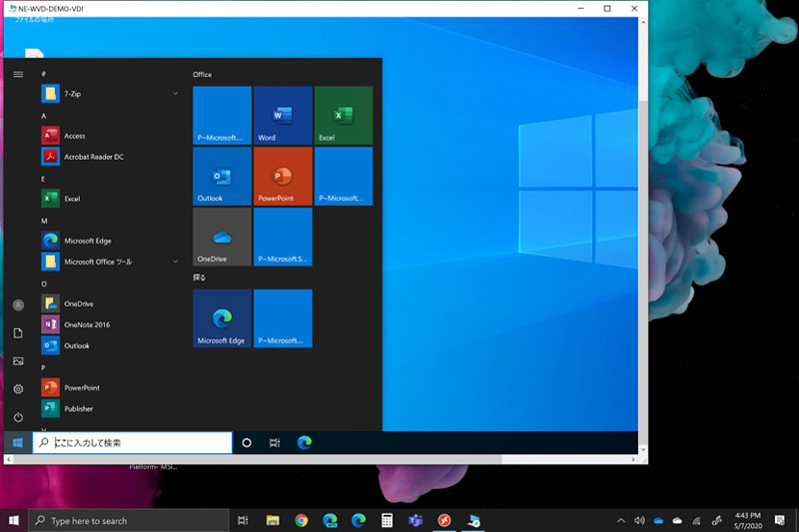Viewport: 799px width, 532px height.
Task: Open OneNote 2016 in the app list
Action: [x=86, y=324]
